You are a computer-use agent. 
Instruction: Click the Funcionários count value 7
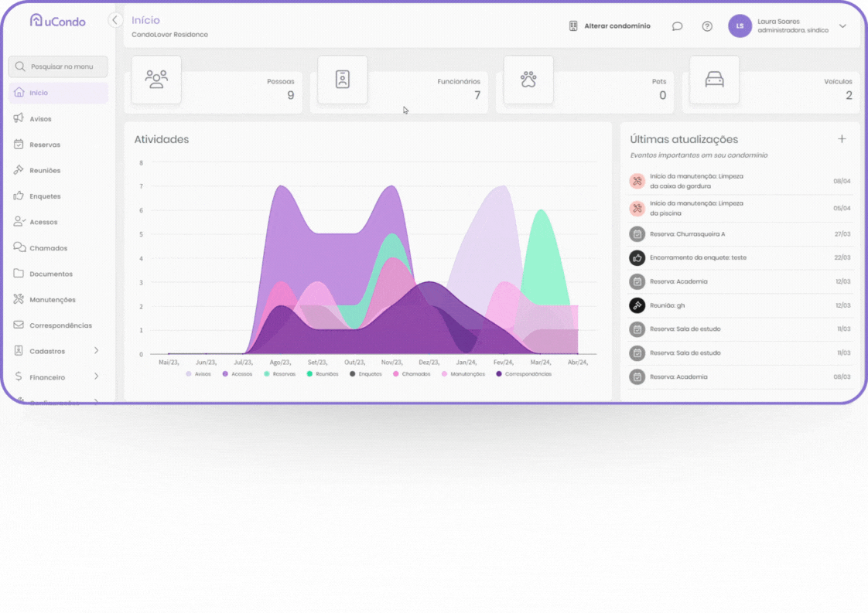477,95
